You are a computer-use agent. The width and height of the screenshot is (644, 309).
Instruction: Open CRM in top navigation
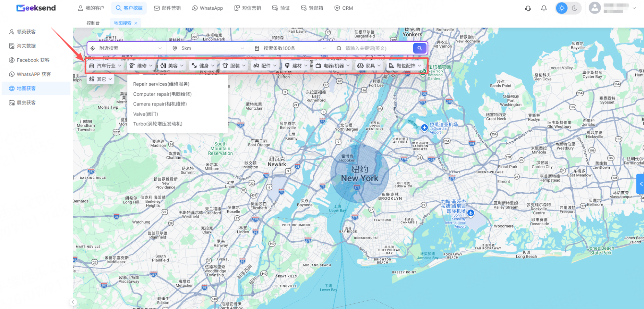[344, 8]
